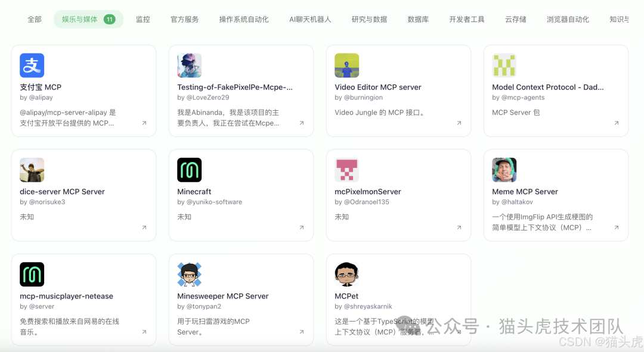Switch to the 官方服务 tab
Image resolution: width=644 pixels, height=352 pixels.
(x=185, y=19)
